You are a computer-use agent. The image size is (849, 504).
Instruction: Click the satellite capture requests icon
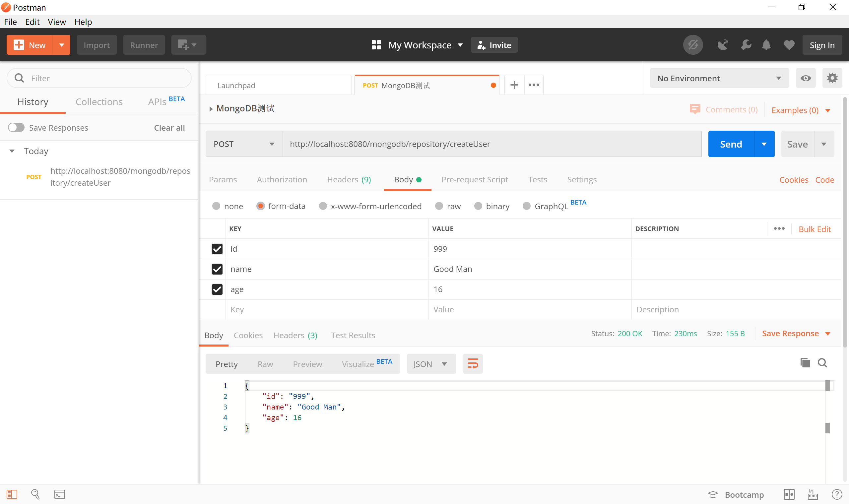722,45
